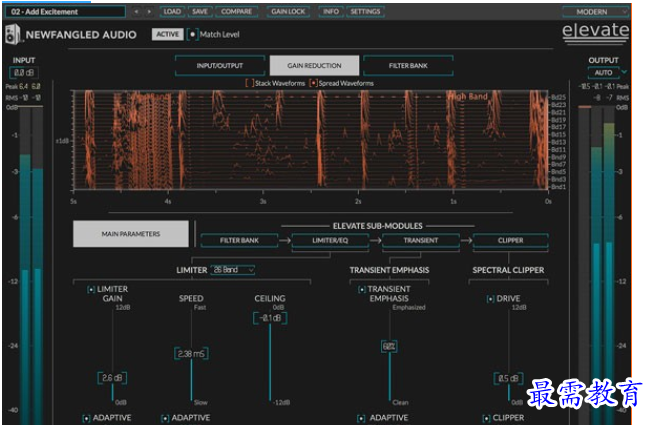This screenshot has height=425, width=651.
Task: Click the next preset arrow
Action: tap(147, 12)
